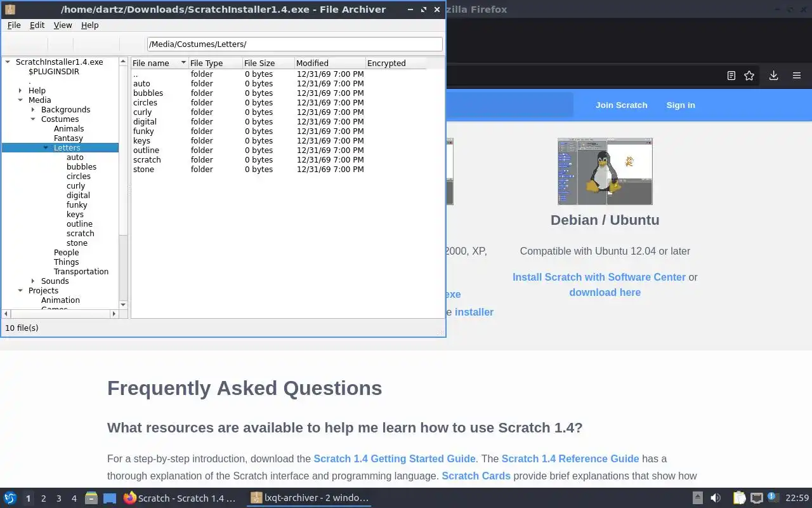The width and height of the screenshot is (812, 508).
Task: Click Sign in on Scratch page
Action: (681, 105)
